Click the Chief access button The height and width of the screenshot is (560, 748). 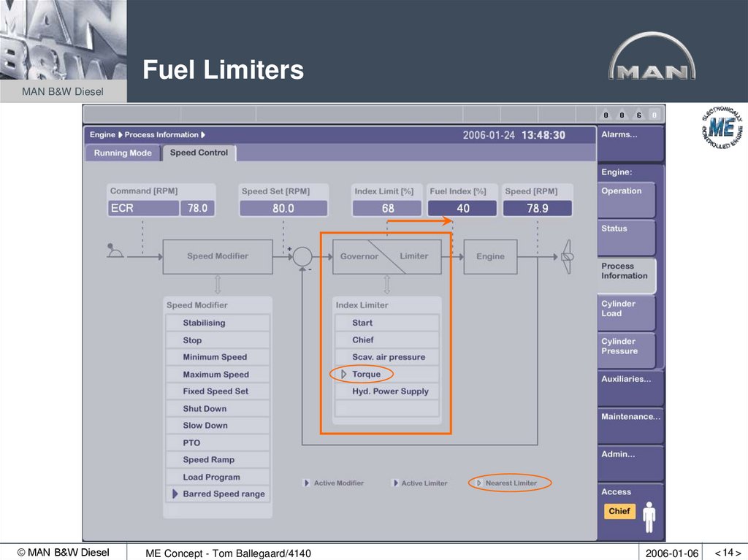pos(619,512)
